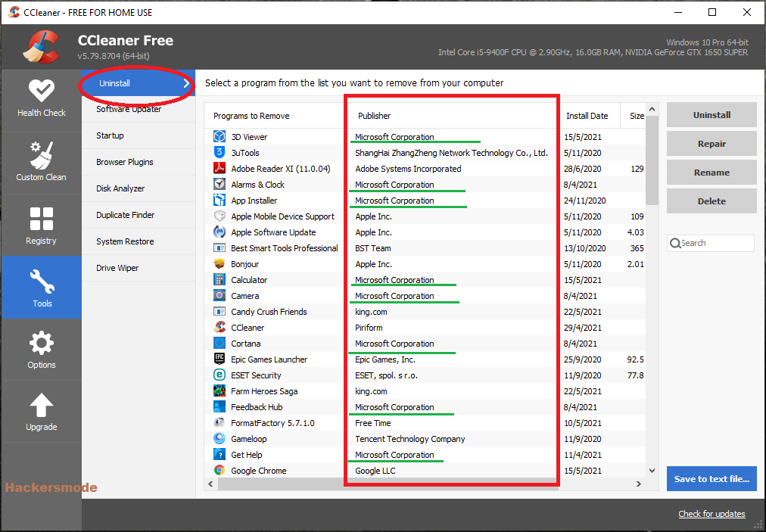Image resolution: width=766 pixels, height=532 pixels.
Task: Click the Bonjour package icon
Action: click(x=220, y=264)
